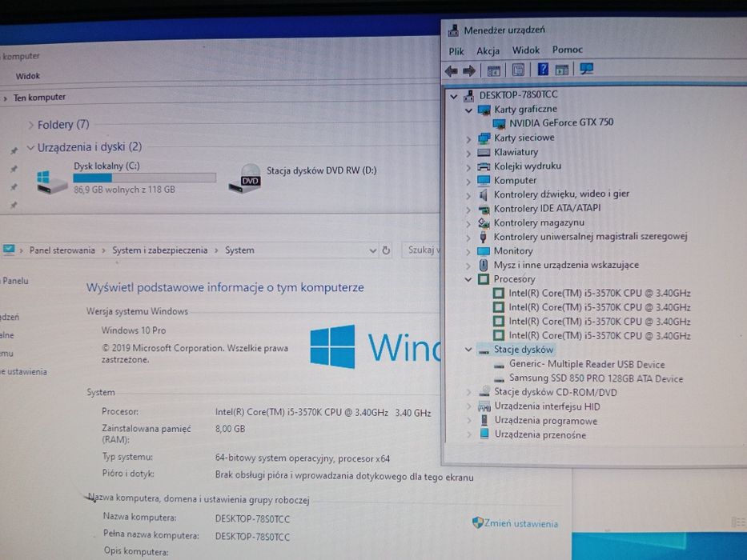Open the Widok menu in Device Manager
Viewport: 747px width, 560px height.
point(525,50)
